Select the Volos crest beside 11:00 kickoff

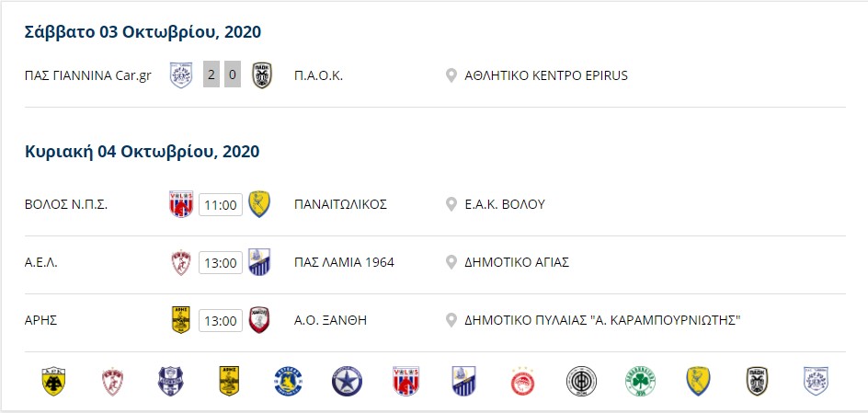pos(181,204)
